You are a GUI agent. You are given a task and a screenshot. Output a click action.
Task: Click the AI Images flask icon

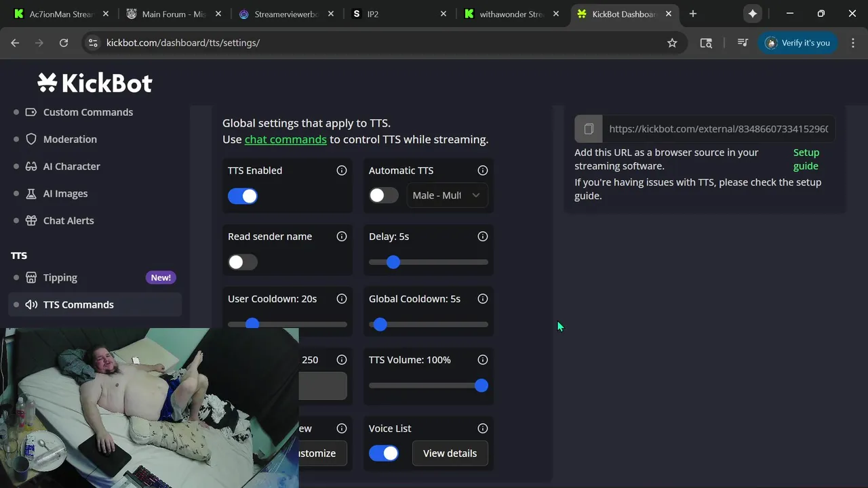[31, 193]
